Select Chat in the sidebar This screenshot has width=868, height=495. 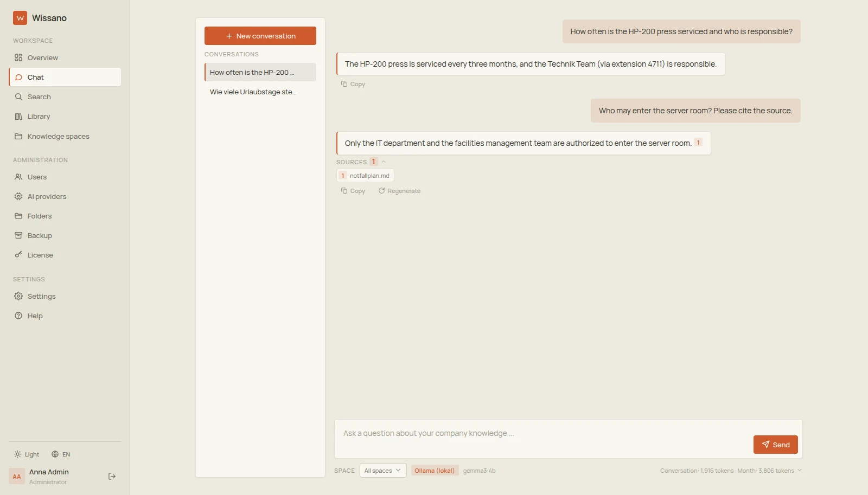tap(65, 77)
